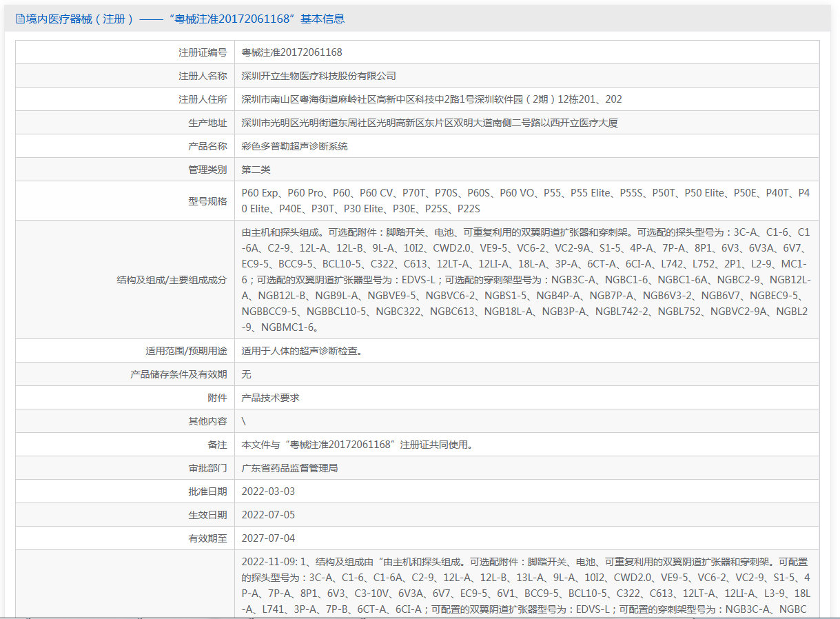The height and width of the screenshot is (619, 840).
Task: Select product name 彩色多普勒超声诊断系统
Action: (x=295, y=146)
